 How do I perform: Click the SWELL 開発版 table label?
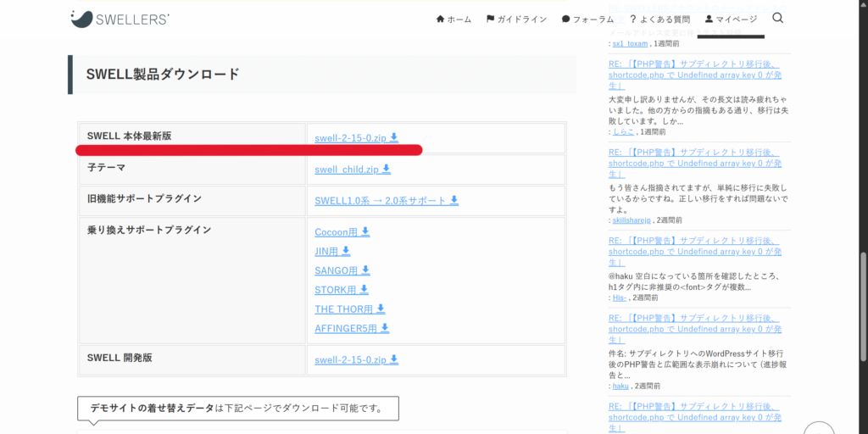point(120,358)
